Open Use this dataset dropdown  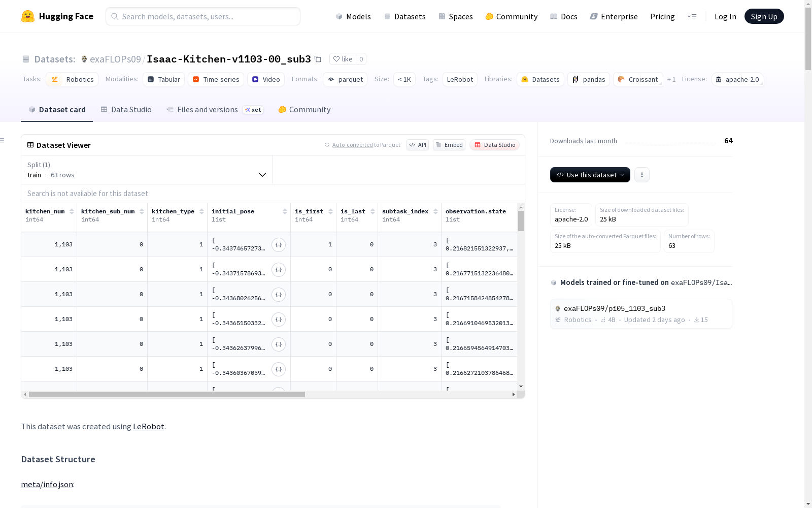590,175
